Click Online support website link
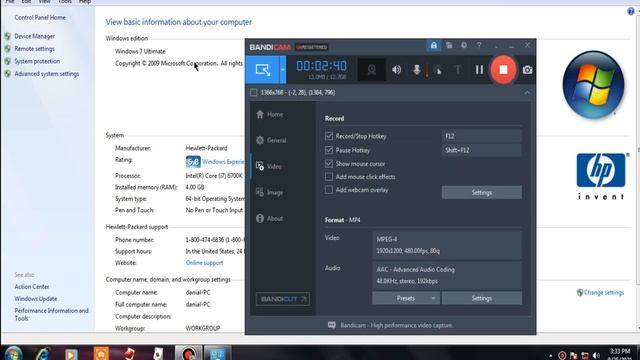This screenshot has width=640, height=360. [x=204, y=263]
